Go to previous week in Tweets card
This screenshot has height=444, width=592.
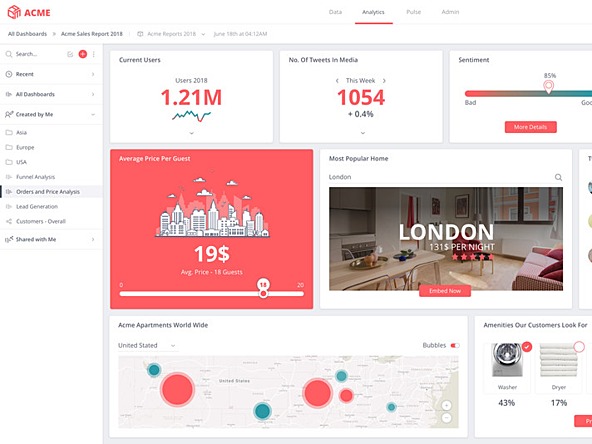tap(337, 81)
